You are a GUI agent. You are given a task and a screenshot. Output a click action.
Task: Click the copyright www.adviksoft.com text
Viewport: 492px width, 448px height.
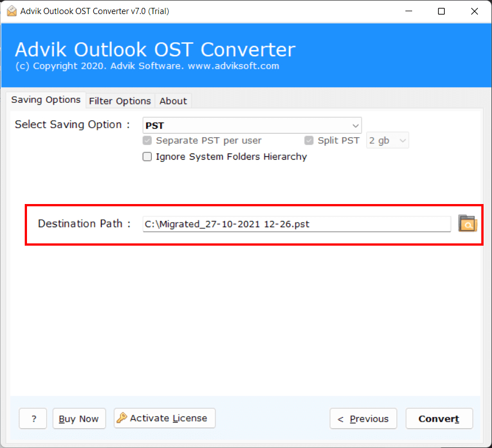pos(147,66)
